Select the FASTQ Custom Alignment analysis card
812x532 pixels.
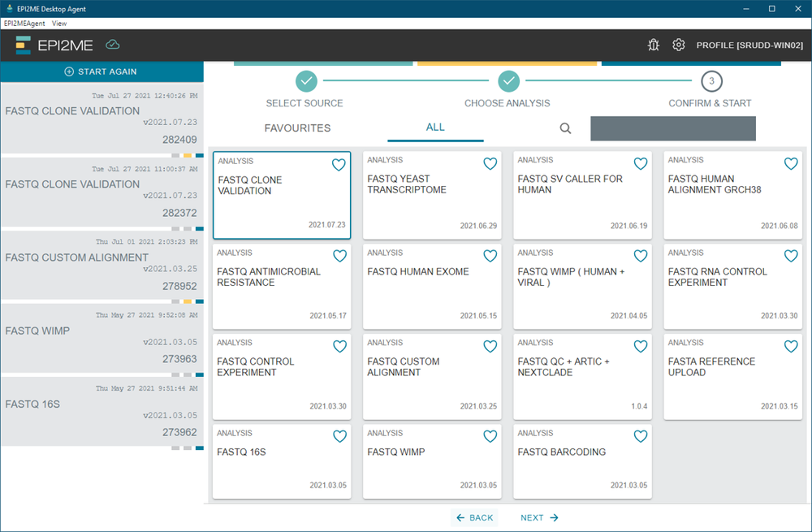pos(432,377)
